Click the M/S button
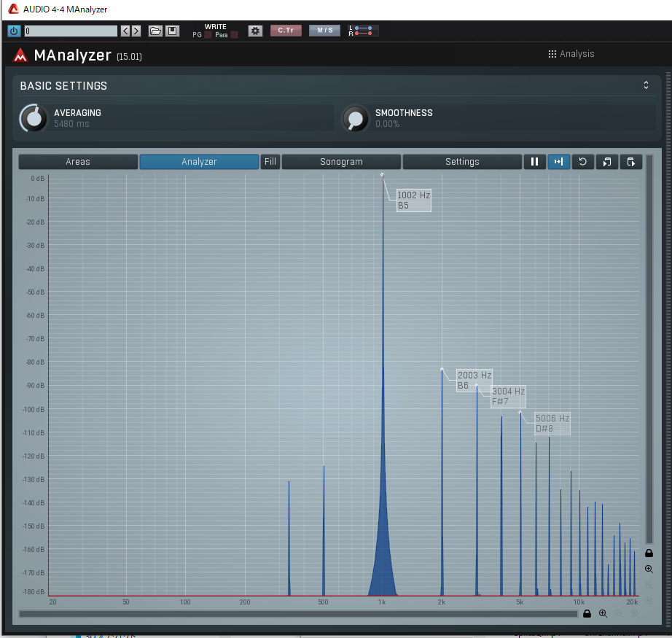Viewport: 672px width, 638px height. pyautogui.click(x=324, y=31)
